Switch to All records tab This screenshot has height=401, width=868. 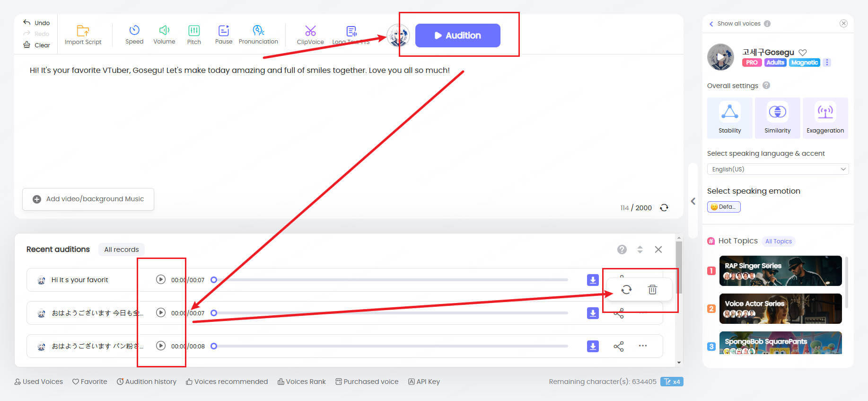pos(122,250)
